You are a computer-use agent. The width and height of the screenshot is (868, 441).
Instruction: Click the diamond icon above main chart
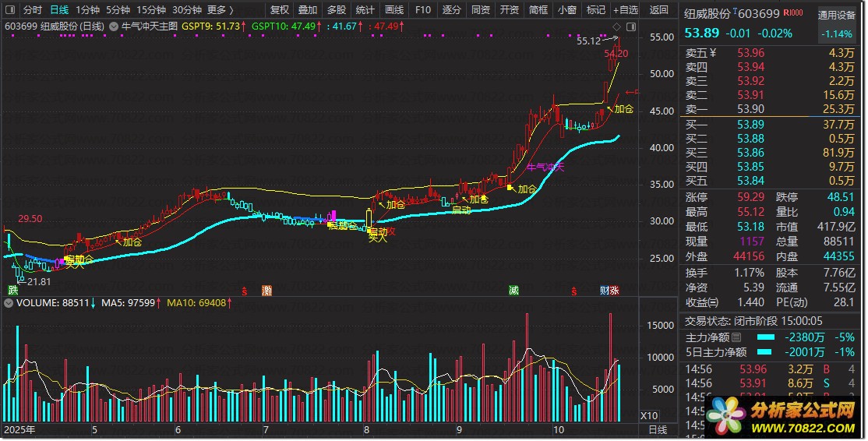616,26
